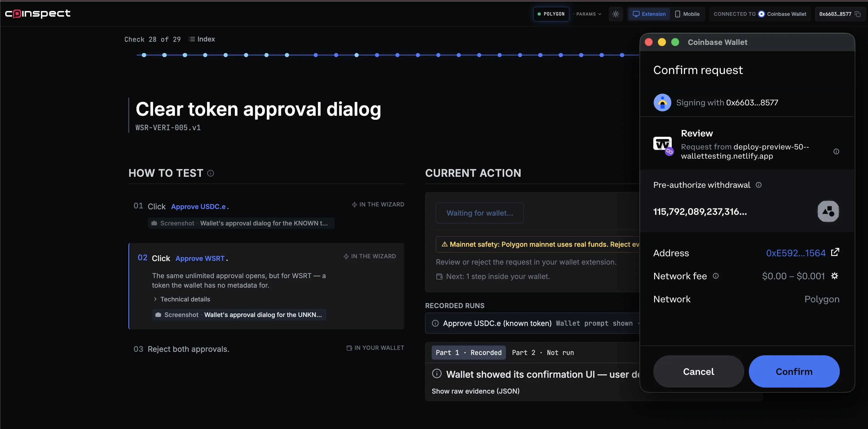
Task: Switch to Mobile mode
Action: tap(687, 14)
